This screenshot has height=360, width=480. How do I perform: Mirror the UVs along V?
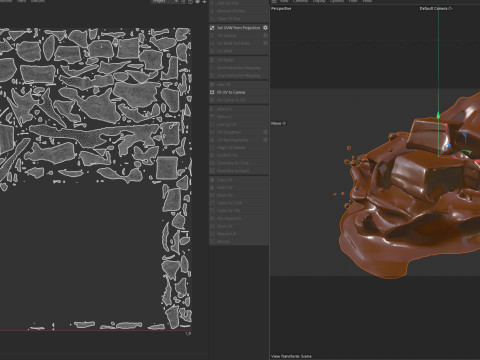[239, 117]
